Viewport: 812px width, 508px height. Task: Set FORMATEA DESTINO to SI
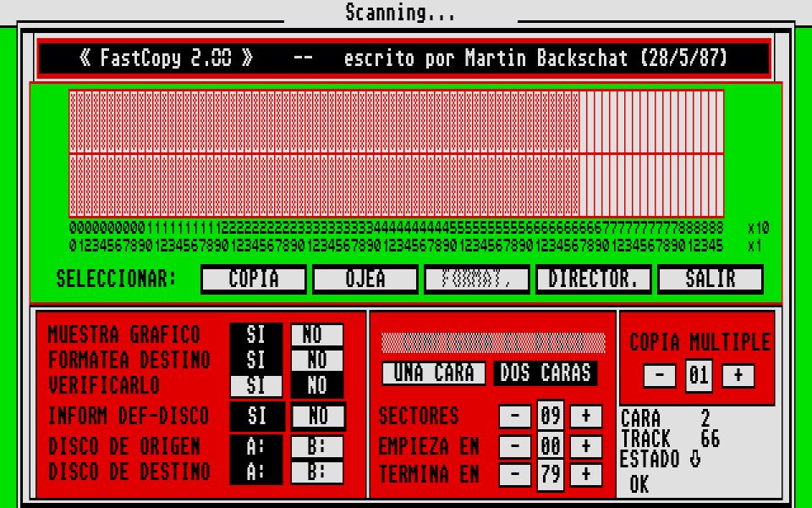(x=256, y=360)
